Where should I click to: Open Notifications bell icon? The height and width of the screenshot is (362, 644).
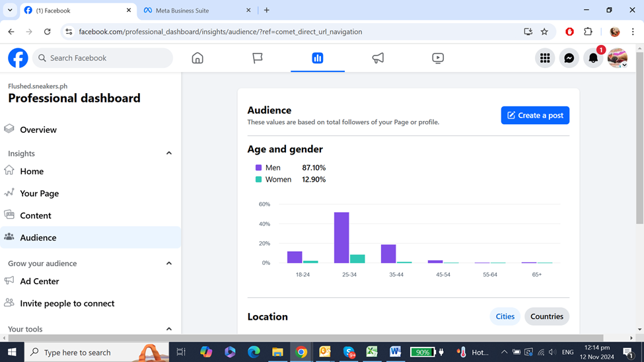[x=593, y=58]
